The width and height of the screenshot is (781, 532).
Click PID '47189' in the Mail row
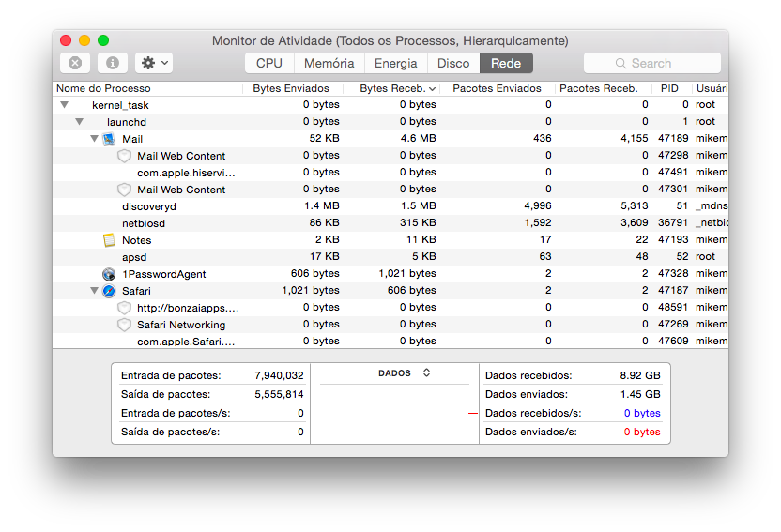(x=673, y=138)
